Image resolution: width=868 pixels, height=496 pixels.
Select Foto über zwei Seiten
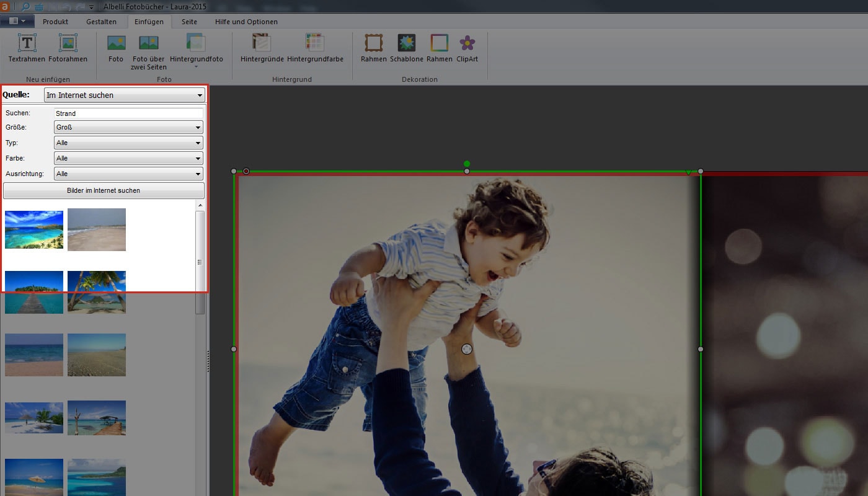pos(149,43)
